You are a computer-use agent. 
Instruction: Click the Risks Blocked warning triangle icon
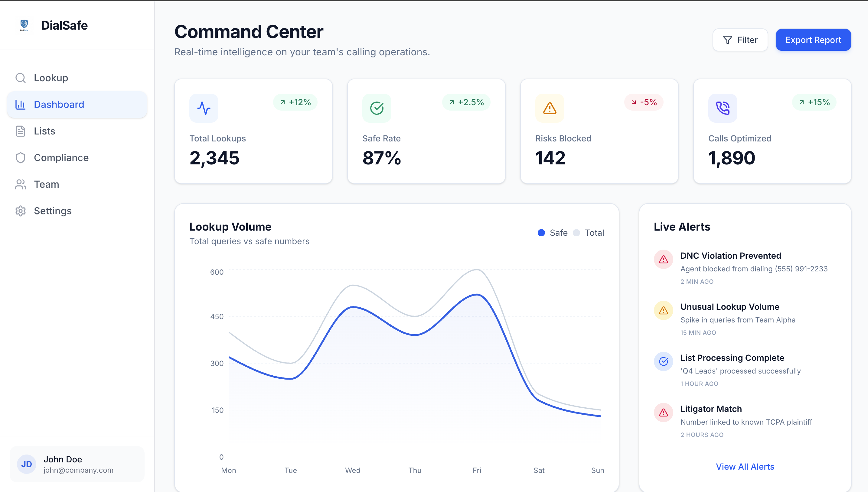[549, 108]
